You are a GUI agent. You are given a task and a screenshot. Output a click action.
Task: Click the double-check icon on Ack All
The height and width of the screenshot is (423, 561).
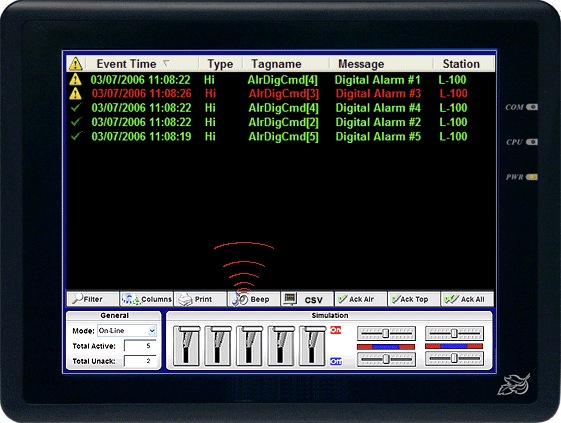451,299
